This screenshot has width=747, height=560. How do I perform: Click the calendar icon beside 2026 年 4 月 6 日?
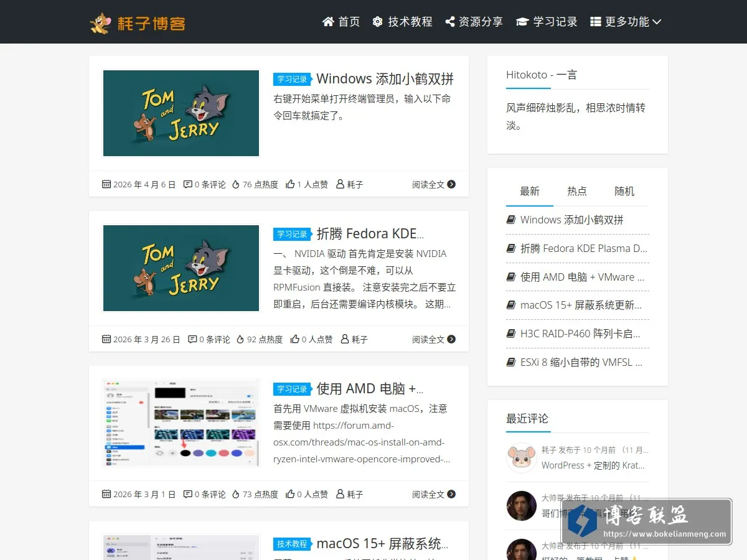(106, 185)
